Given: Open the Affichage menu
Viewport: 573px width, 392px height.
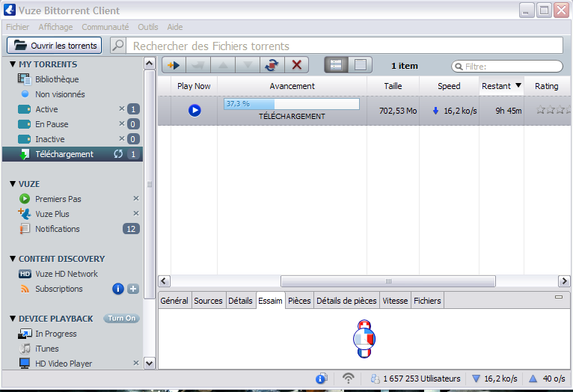Looking at the screenshot, I should coord(55,27).
